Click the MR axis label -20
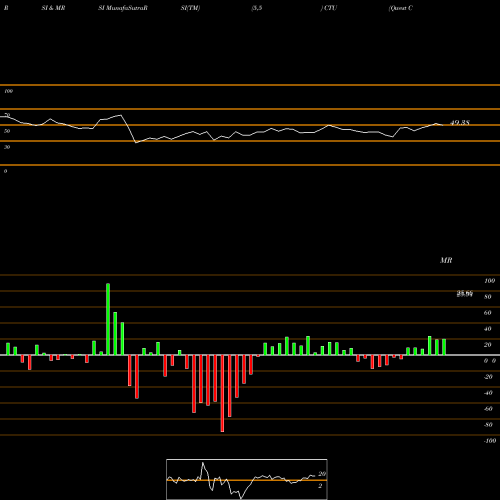Image resolution: width=500 pixels, height=500 pixels. (x=488, y=377)
